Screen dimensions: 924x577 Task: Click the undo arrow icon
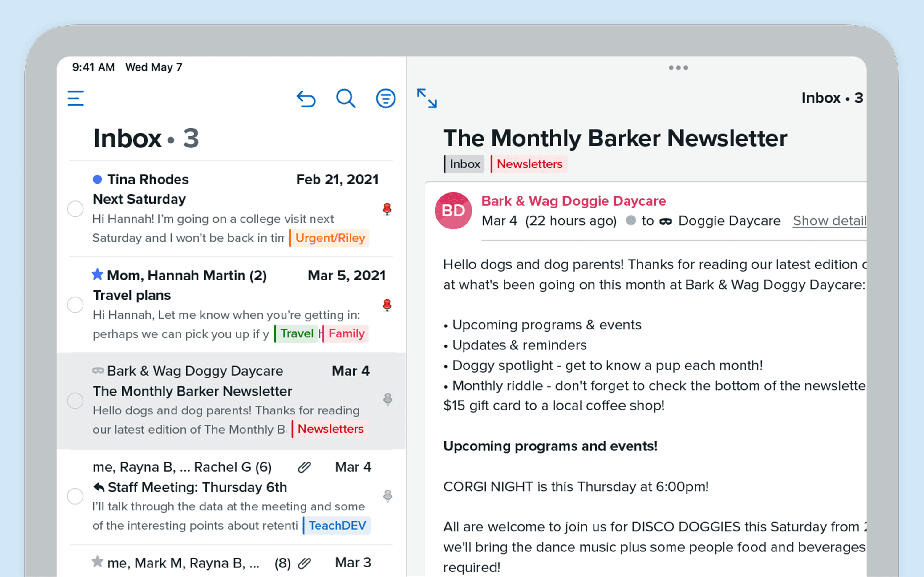click(x=306, y=99)
